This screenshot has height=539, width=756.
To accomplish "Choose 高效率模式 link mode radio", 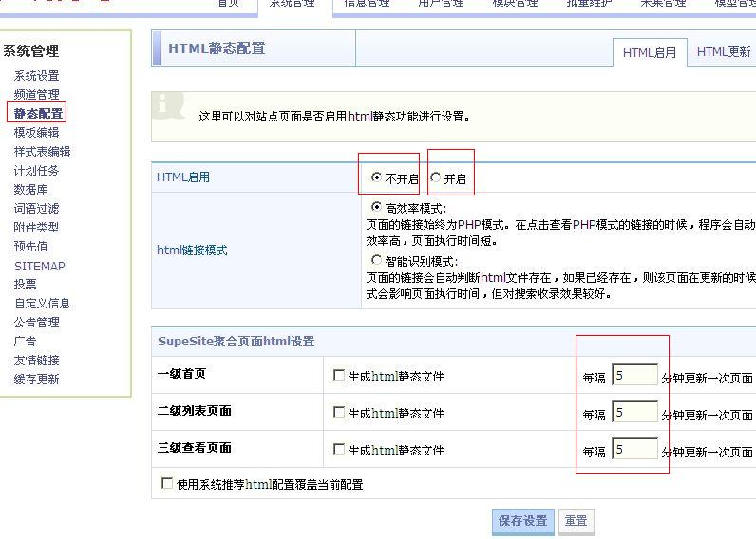I will click(x=376, y=207).
